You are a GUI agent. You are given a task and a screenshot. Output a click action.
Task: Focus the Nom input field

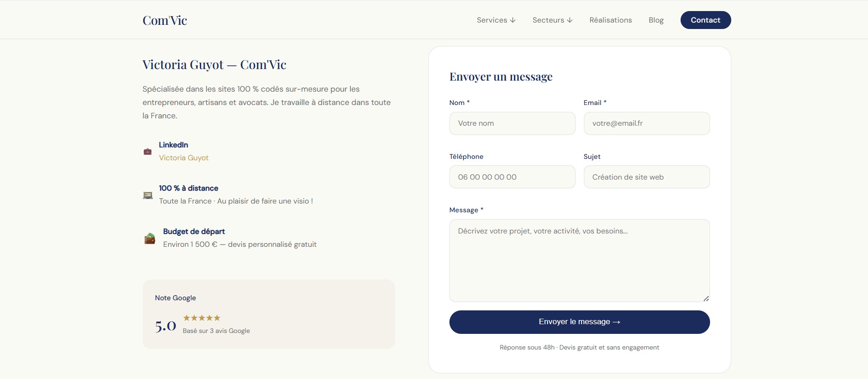(x=512, y=123)
